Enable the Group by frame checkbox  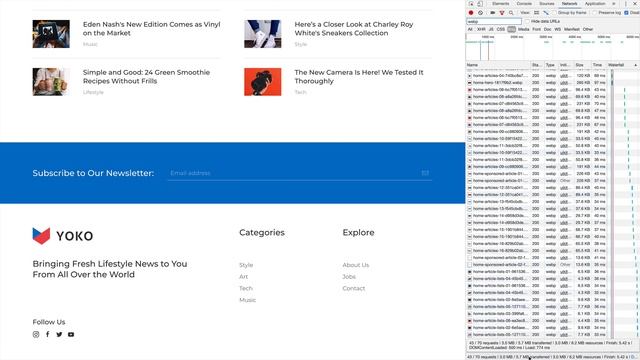pos(554,13)
